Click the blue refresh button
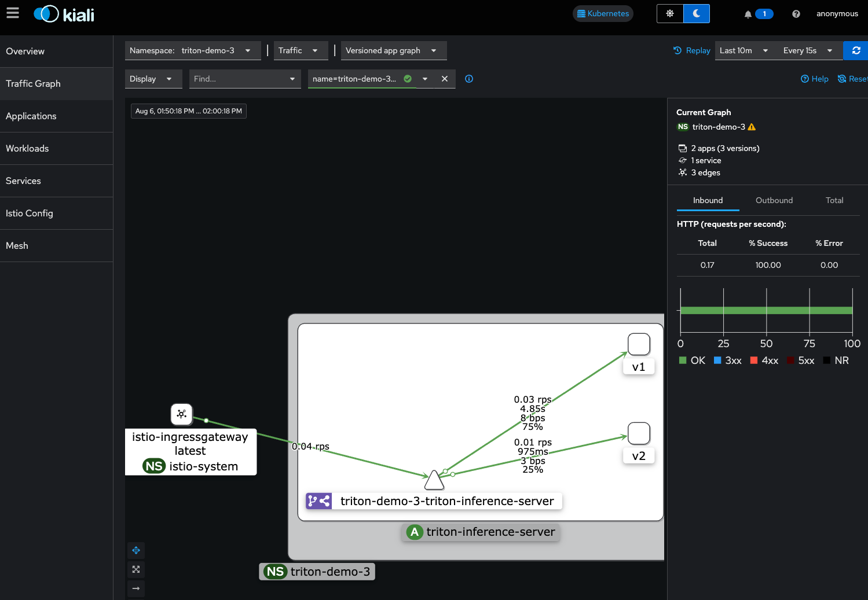Viewport: 868px width, 600px height. click(856, 50)
